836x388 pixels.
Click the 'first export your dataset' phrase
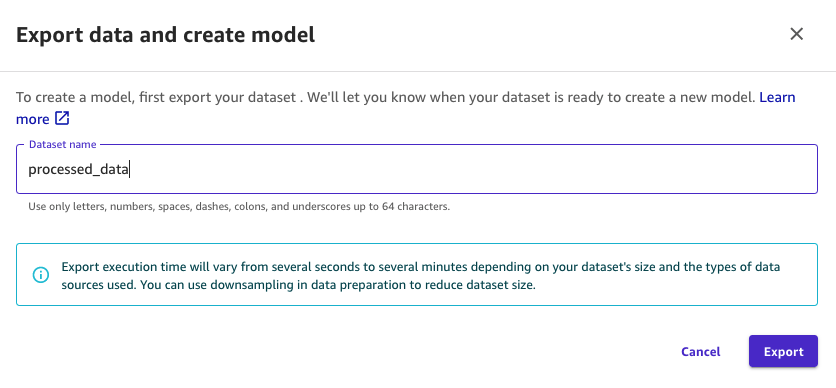click(x=220, y=98)
